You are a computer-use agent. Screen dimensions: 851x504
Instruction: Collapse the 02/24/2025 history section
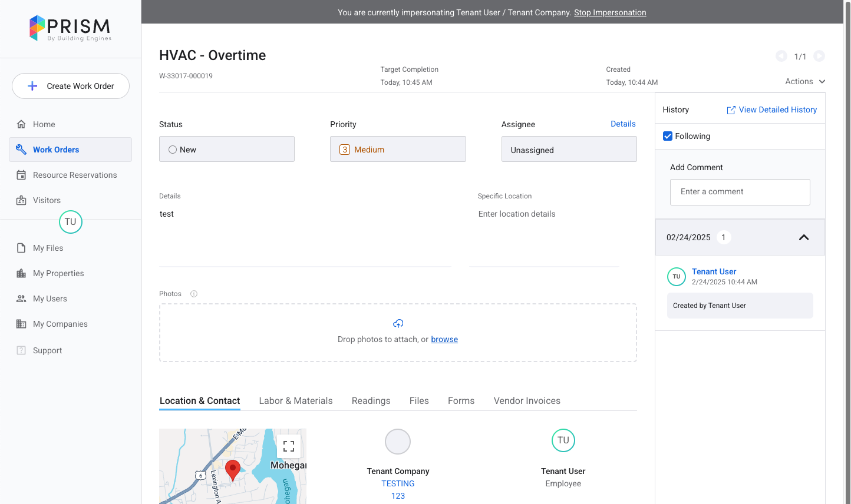[803, 237]
